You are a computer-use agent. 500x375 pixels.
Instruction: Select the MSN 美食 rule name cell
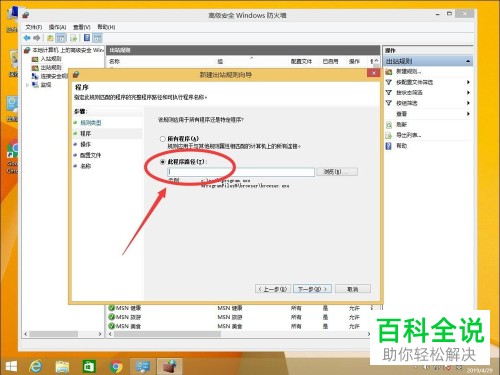(x=128, y=326)
